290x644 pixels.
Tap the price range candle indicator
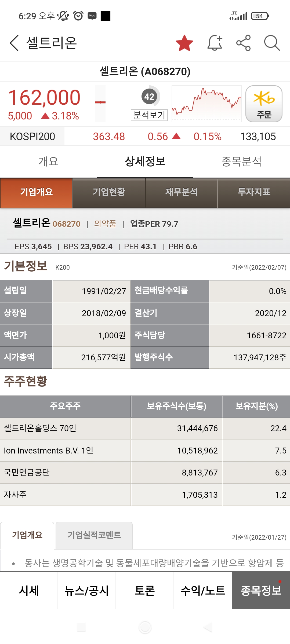tap(100, 104)
